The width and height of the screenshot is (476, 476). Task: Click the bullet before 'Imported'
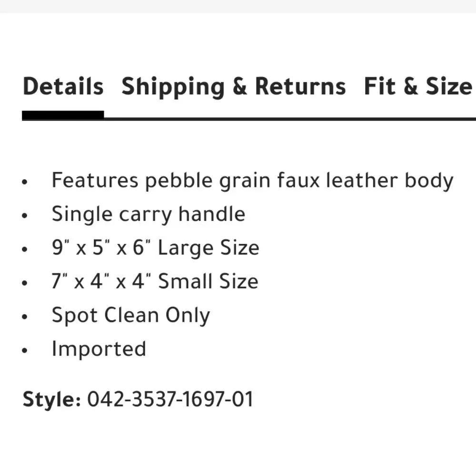(x=25, y=350)
